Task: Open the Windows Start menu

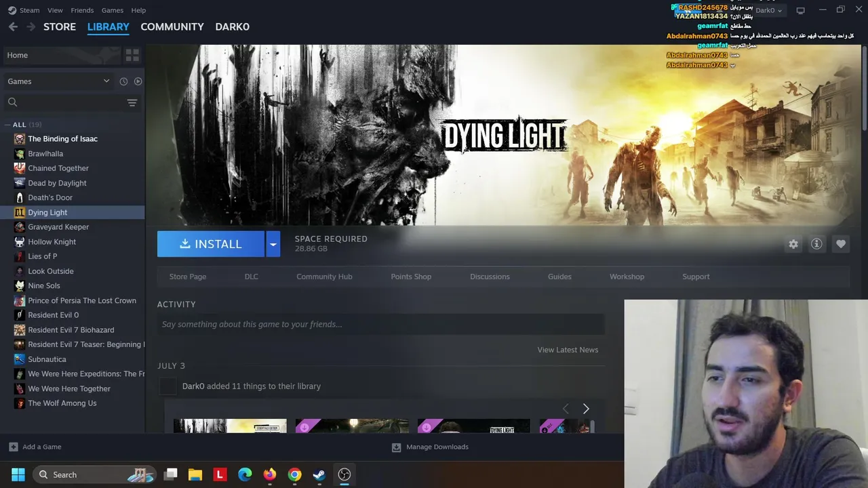Action: [x=18, y=474]
